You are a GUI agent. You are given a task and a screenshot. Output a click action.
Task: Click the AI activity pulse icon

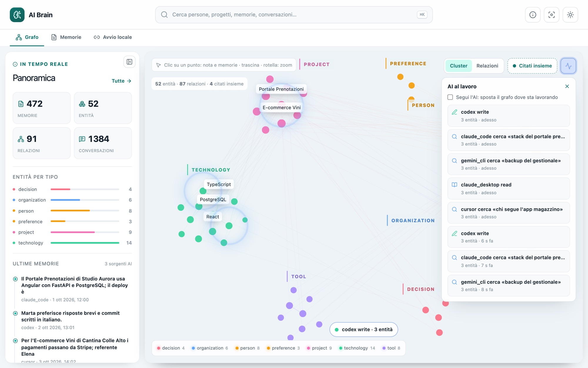(568, 66)
